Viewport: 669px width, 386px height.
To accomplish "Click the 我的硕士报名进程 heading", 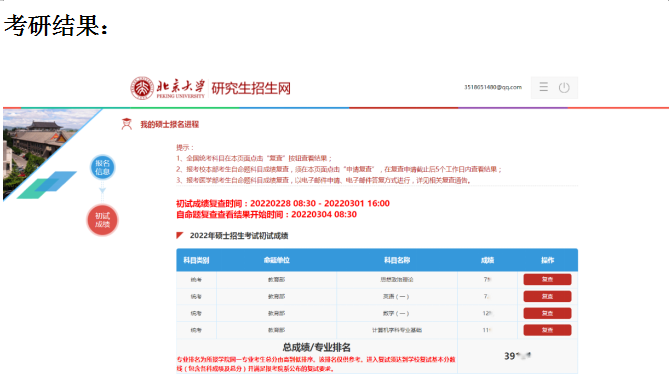I will [x=169, y=125].
